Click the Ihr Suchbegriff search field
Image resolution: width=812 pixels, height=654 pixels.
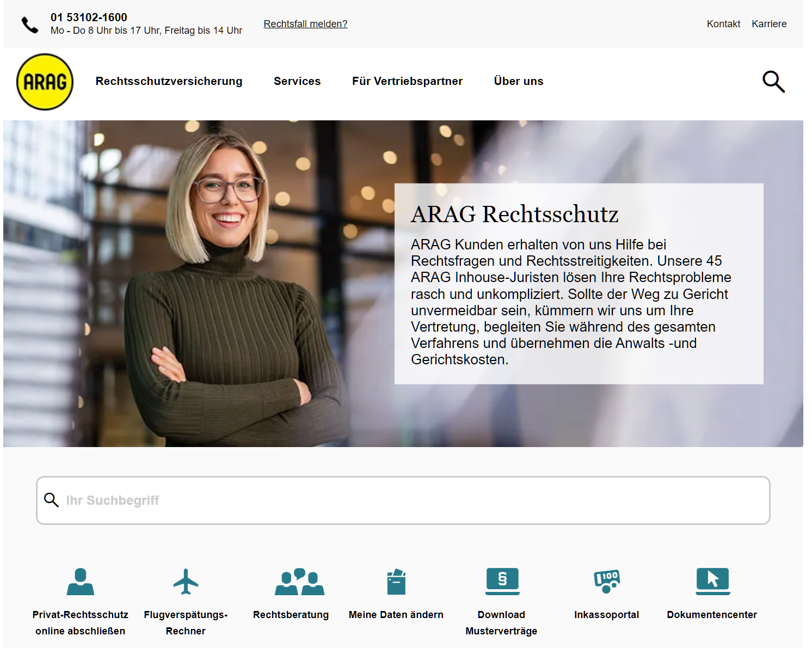403,500
